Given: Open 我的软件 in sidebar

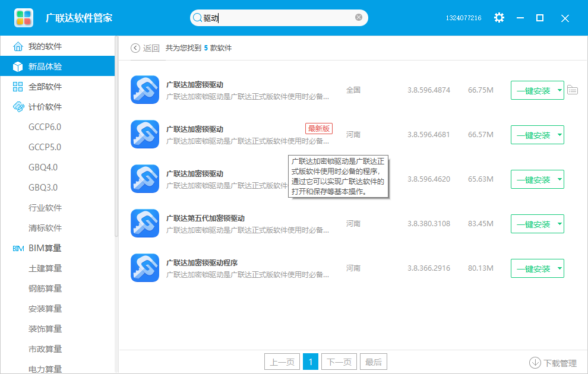Looking at the screenshot, I should tap(58, 46).
